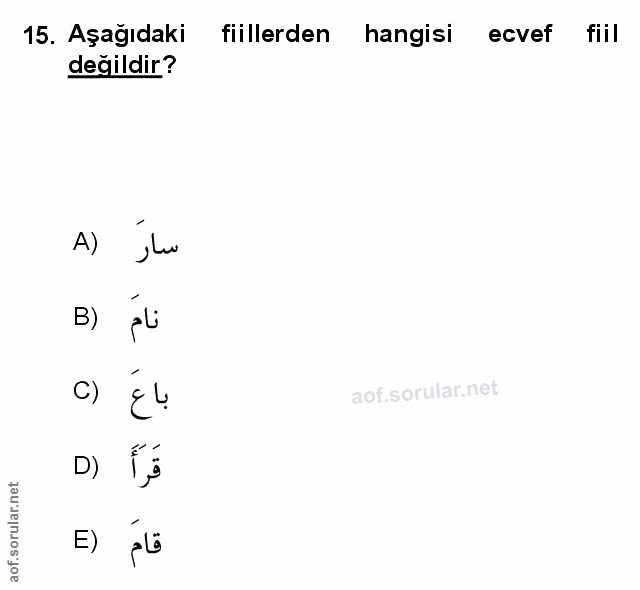The height and width of the screenshot is (590, 640).
Task: Mark answer option E)
Action: (x=86, y=541)
